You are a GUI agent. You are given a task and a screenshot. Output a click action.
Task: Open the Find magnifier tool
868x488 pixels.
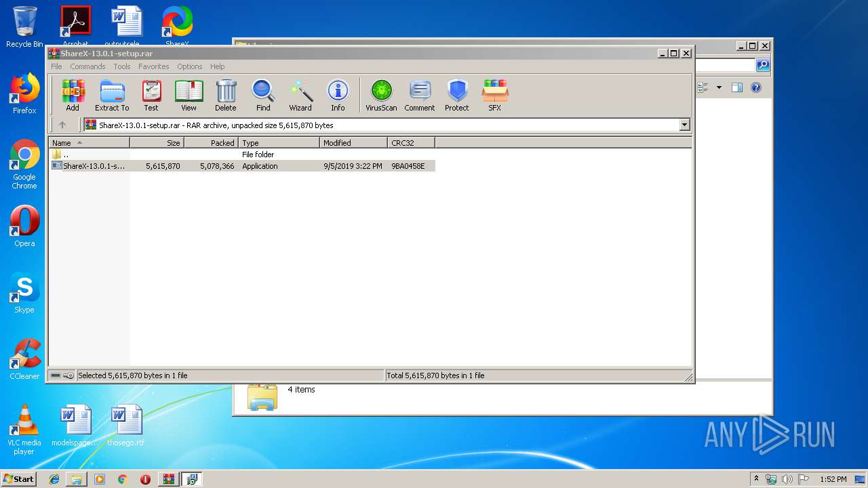(263, 95)
